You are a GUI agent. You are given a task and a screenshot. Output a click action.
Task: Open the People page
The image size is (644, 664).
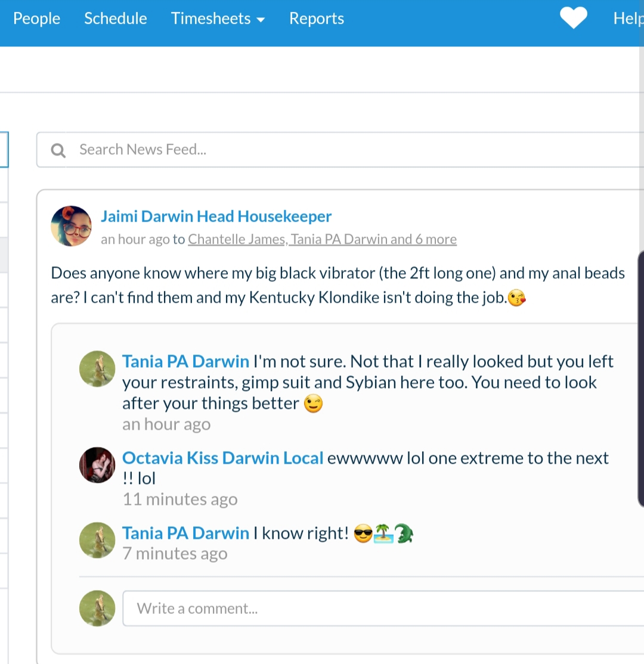coord(36,19)
